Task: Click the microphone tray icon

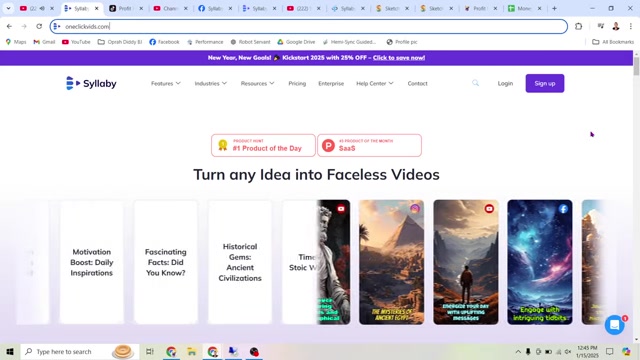Action: point(528,351)
